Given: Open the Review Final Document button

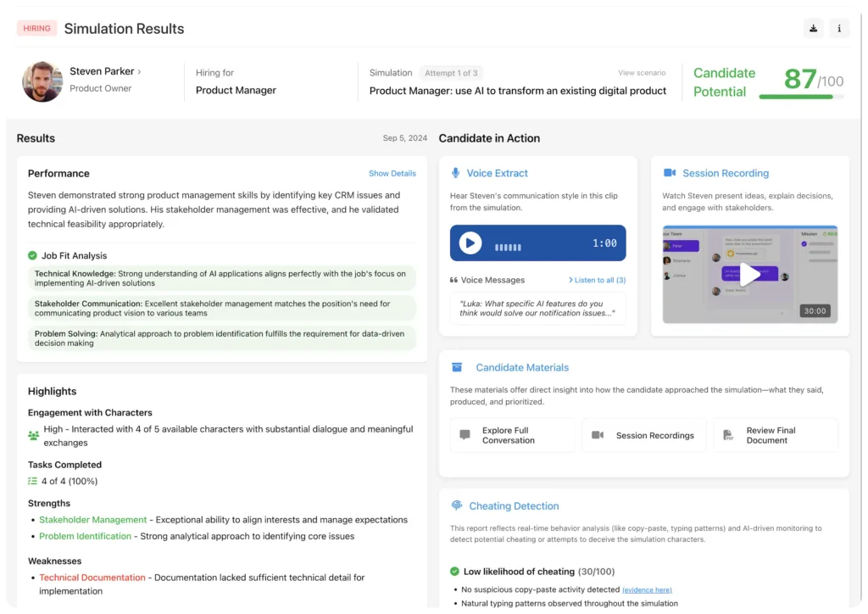Looking at the screenshot, I should point(776,435).
